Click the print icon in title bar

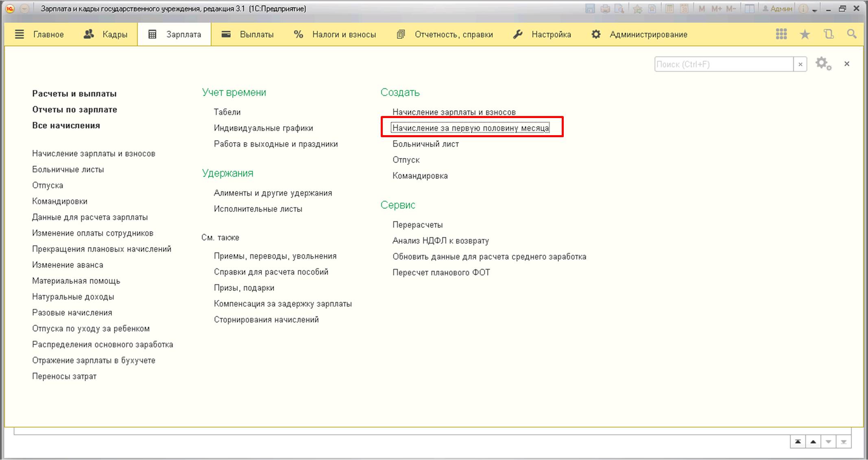[605, 9]
